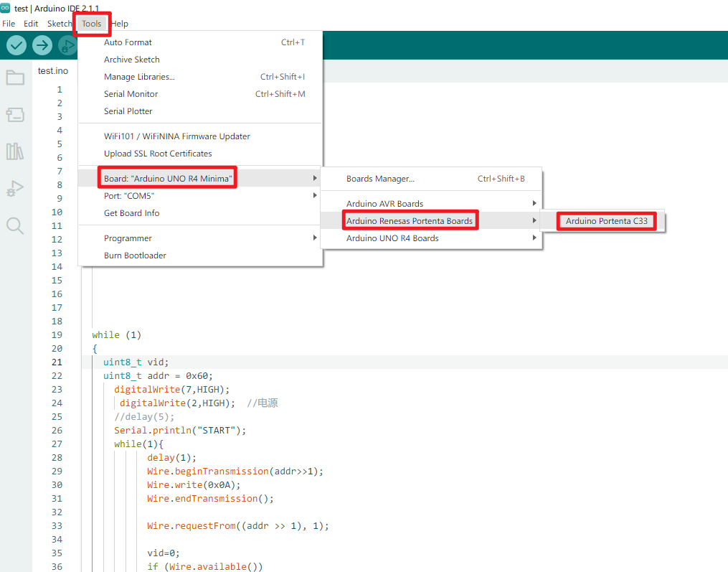Select Upload SSL Root Certificates
This screenshot has width=728, height=572.
(x=200, y=154)
